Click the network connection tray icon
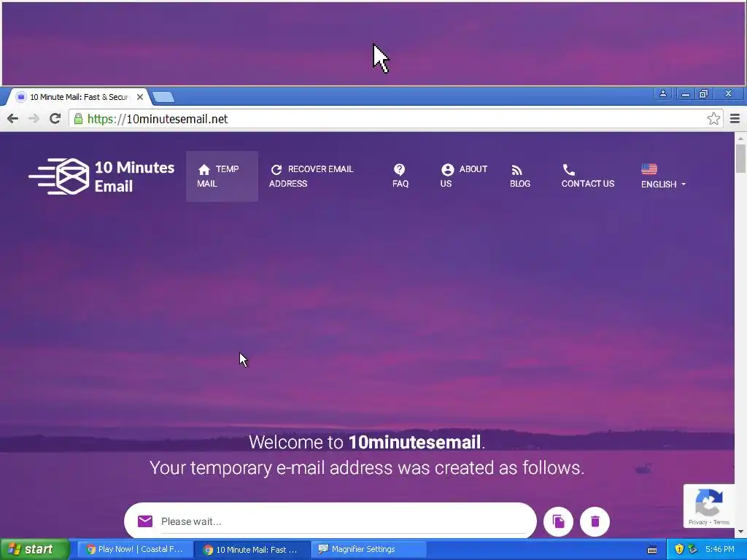The image size is (747, 560). pyautogui.click(x=692, y=549)
